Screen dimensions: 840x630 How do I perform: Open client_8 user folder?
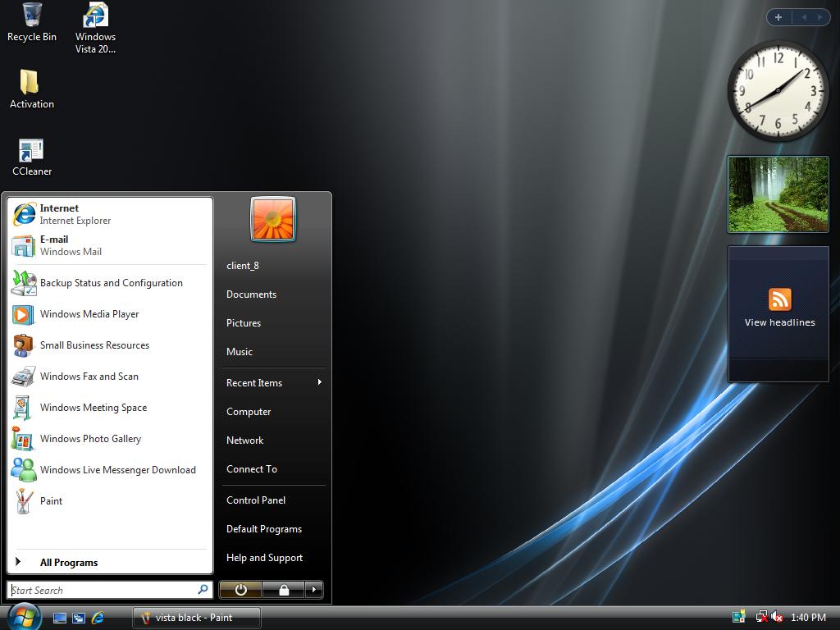(242, 266)
